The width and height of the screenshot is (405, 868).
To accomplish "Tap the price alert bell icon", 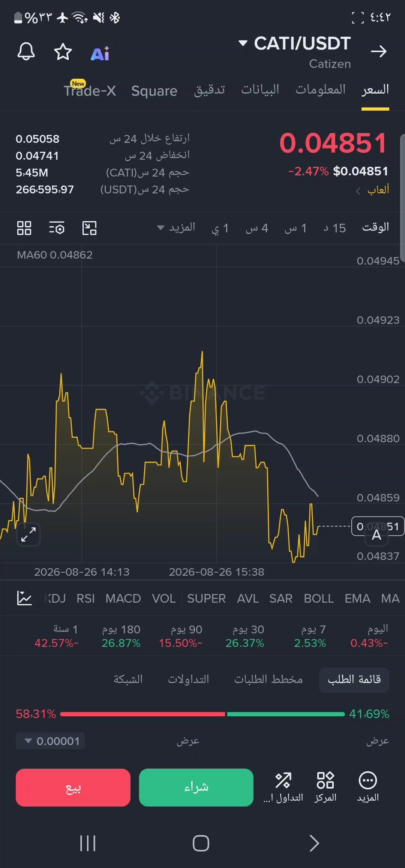I will coord(26,51).
